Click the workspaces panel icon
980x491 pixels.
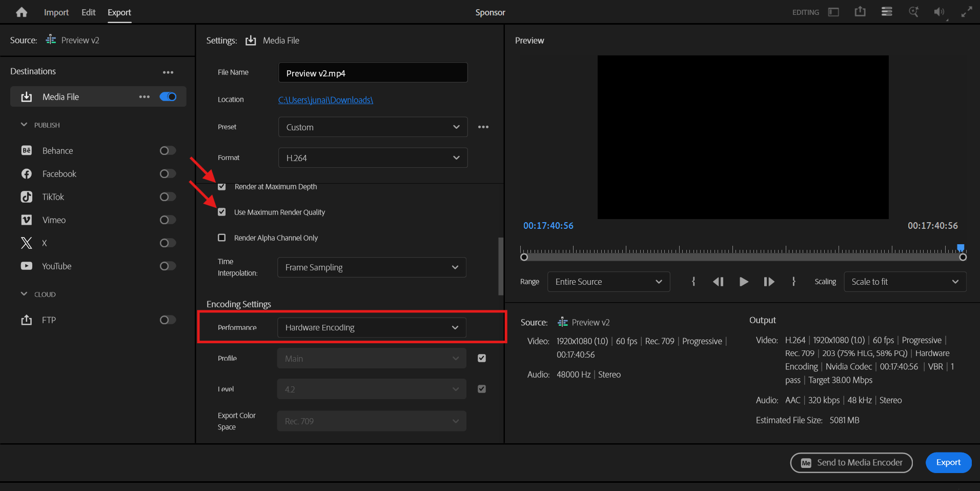(834, 12)
